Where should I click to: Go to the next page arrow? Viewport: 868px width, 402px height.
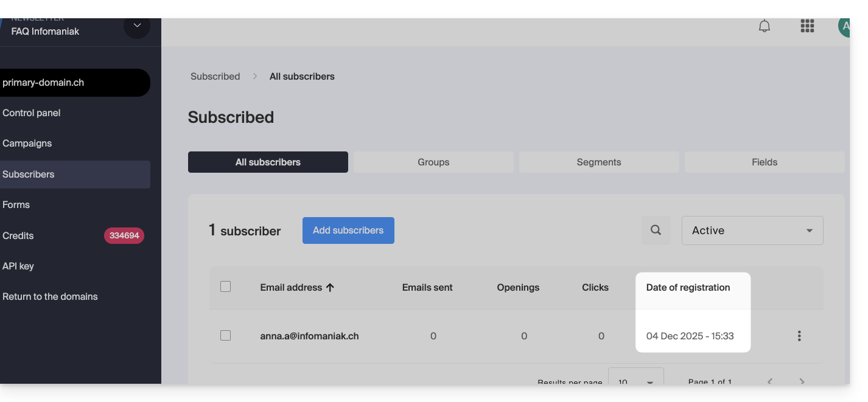tap(802, 381)
